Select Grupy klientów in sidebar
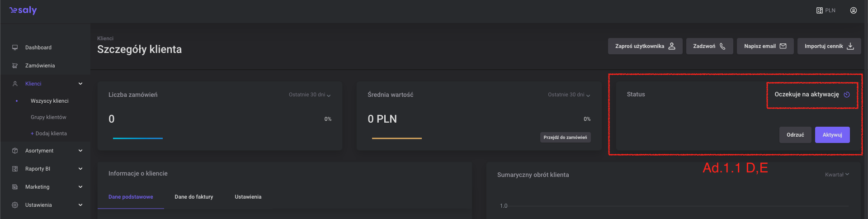Screen dimensions: 868x219 coord(48,117)
